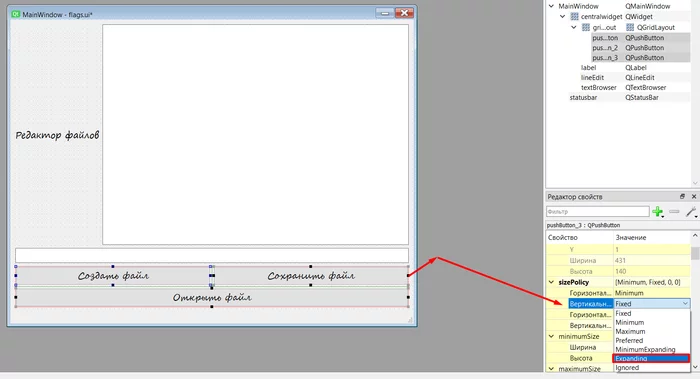The width and height of the screenshot is (700, 379).
Task: Choose Expanding from the policy list
Action: [x=652, y=358]
